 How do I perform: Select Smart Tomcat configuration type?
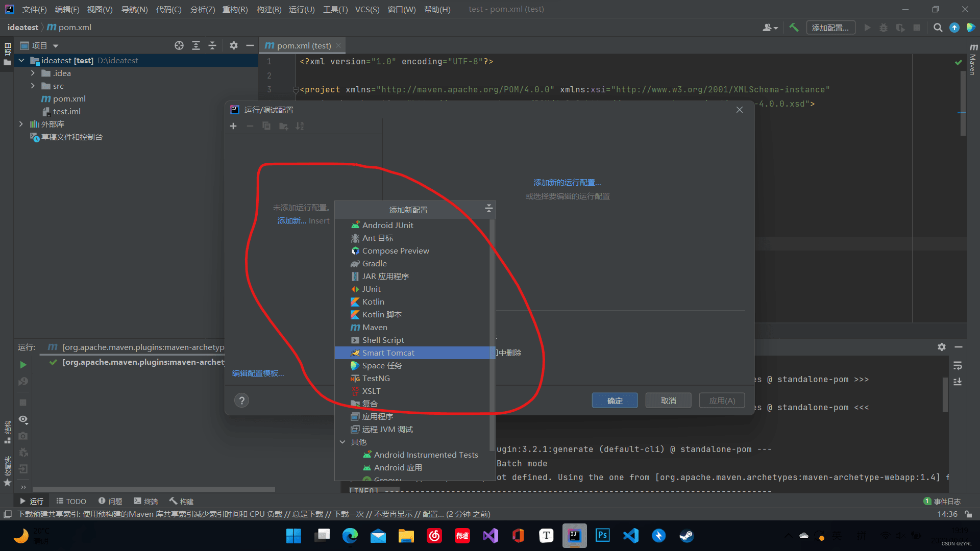(x=388, y=353)
